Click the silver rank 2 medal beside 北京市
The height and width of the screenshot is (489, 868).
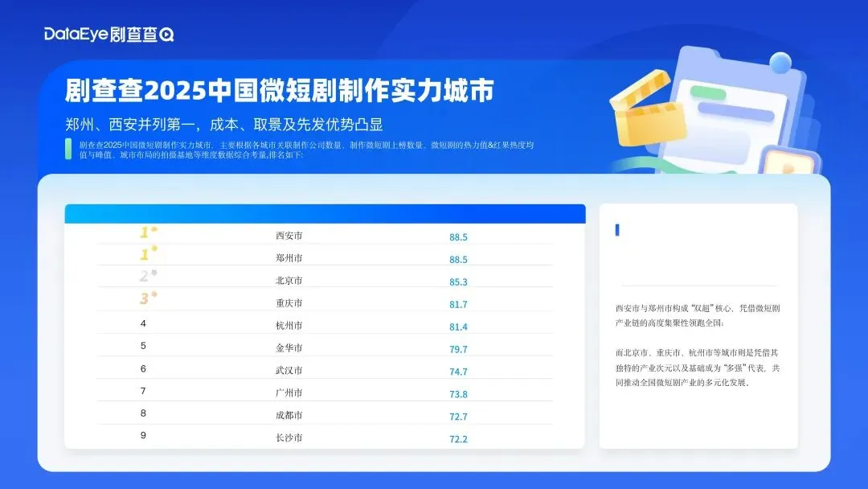[149, 275]
